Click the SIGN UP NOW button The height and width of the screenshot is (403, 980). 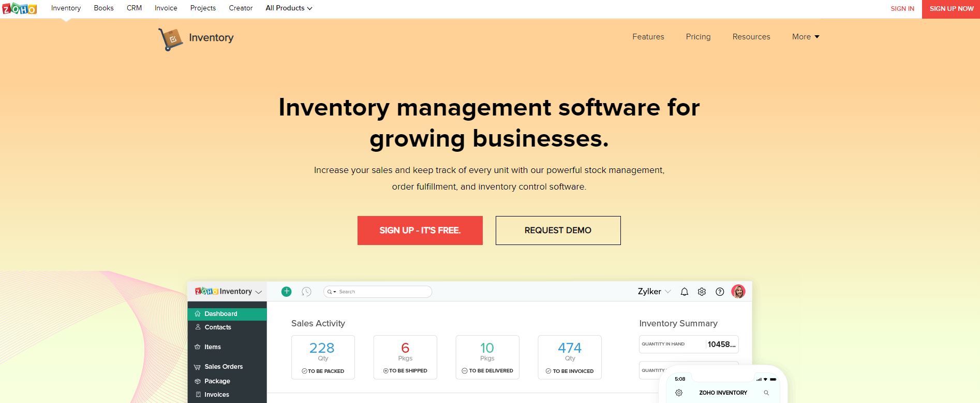pos(951,9)
